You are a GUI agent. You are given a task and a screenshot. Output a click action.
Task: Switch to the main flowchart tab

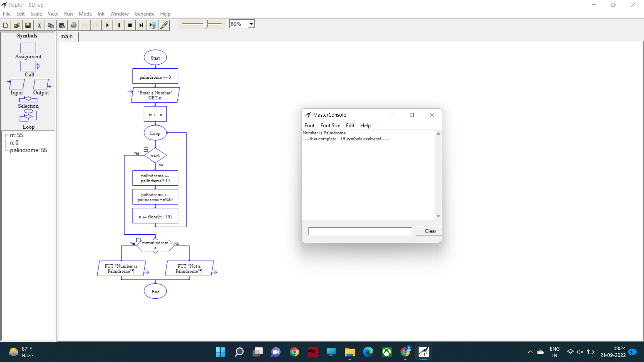(66, 36)
